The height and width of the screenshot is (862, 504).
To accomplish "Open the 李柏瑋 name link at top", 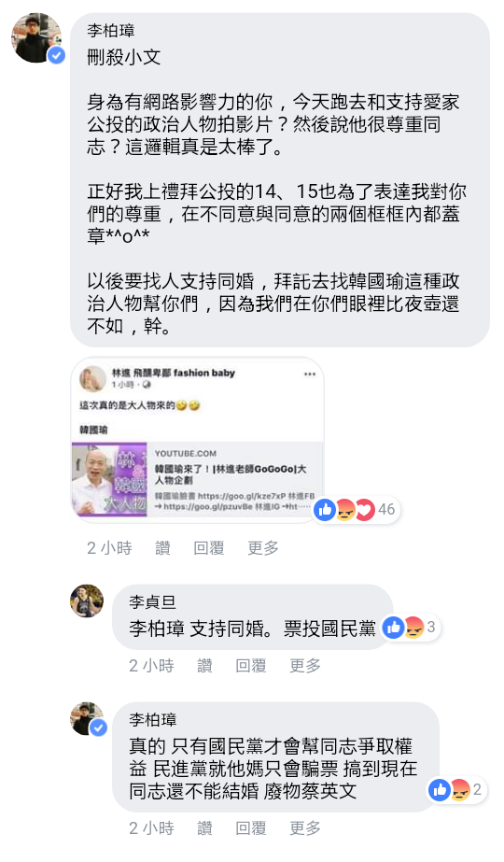I will pyautogui.click(x=111, y=31).
